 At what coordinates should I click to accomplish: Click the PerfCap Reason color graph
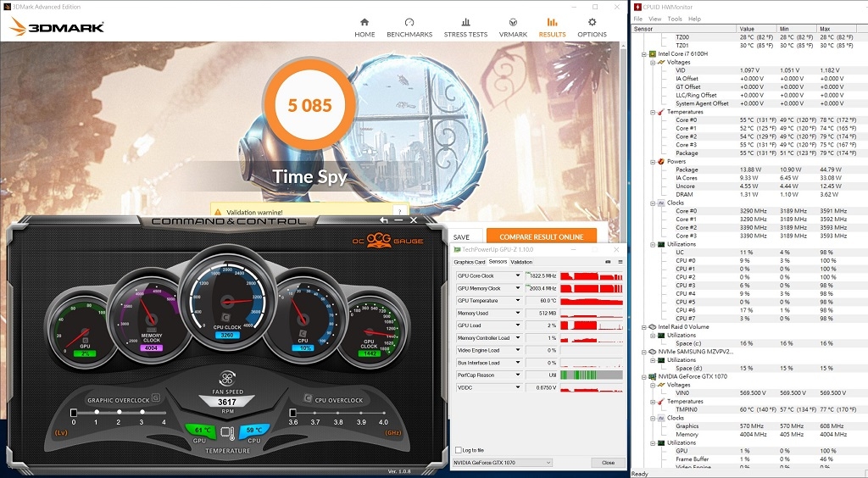(592, 375)
